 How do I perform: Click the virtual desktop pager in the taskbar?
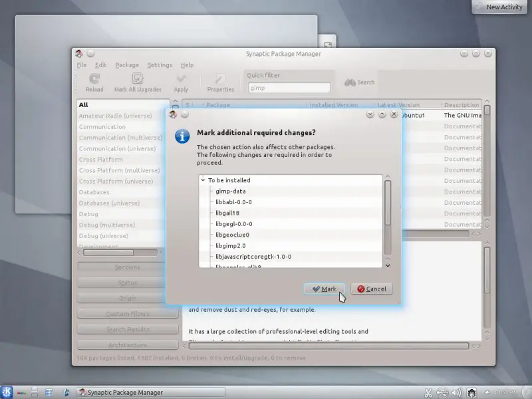point(35,392)
